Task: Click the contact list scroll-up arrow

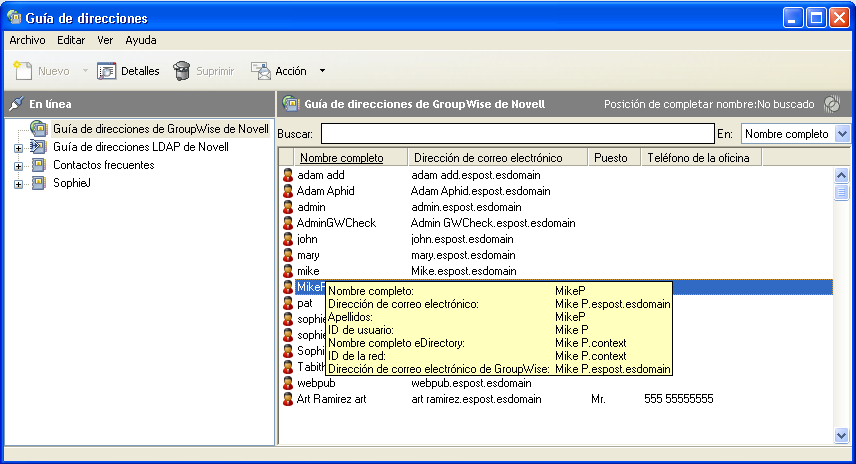Action: click(841, 175)
